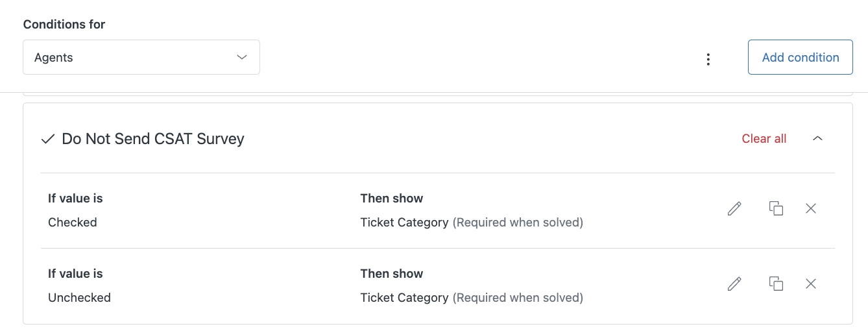Remove the Unchecked condition

click(811, 284)
